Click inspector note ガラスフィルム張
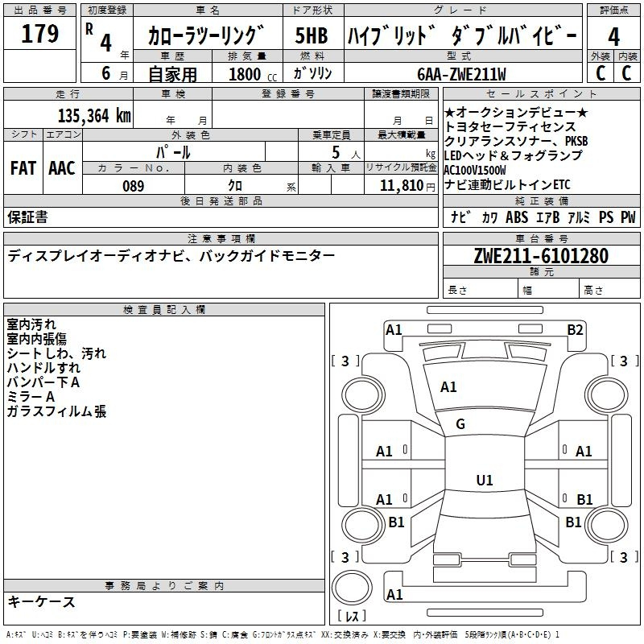Screen dimensions: 644x644 pyautogui.click(x=56, y=411)
